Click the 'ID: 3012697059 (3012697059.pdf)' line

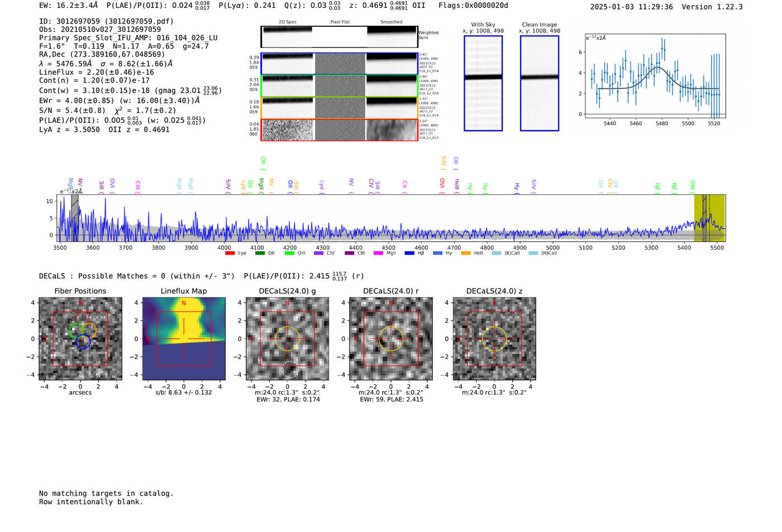point(106,21)
